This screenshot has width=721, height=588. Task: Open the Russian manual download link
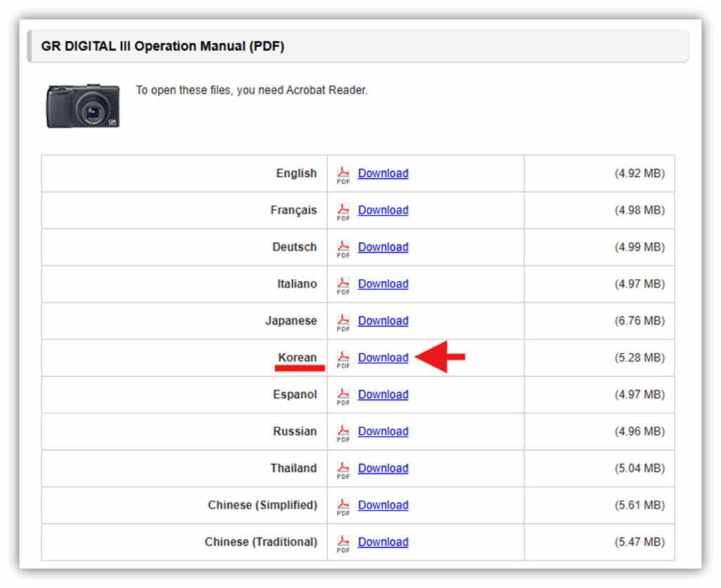click(x=383, y=431)
